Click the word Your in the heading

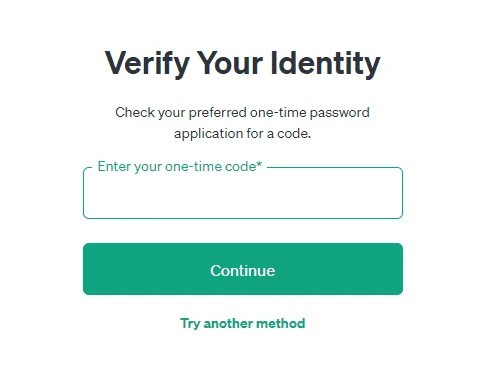click(230, 63)
